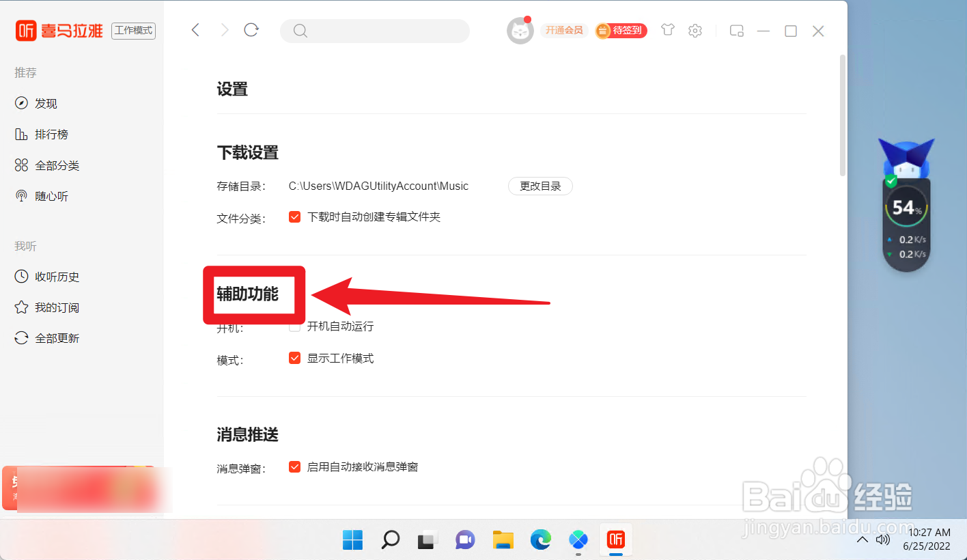Open 收听历史 listening history

pos(56,277)
